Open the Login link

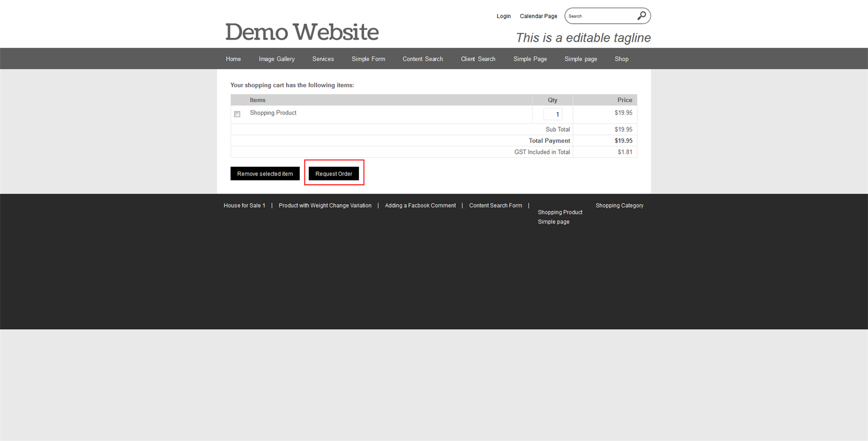pyautogui.click(x=503, y=16)
